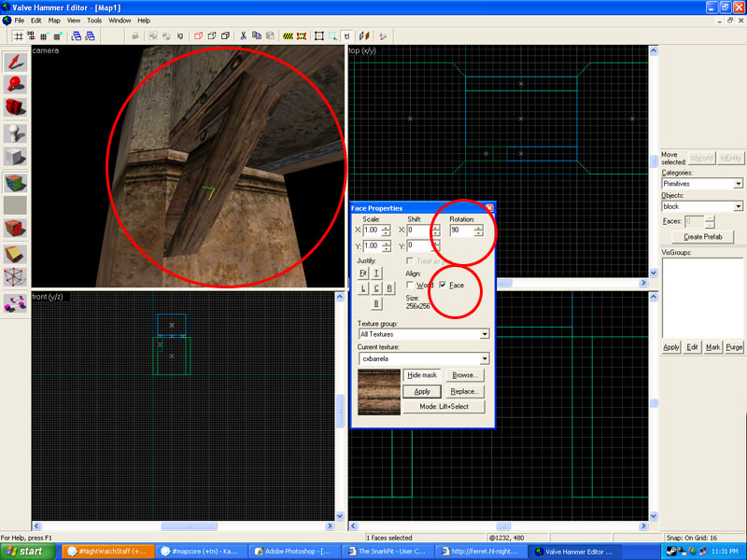This screenshot has height=560, width=747.
Task: Select the Magnify tool in left toolbar
Action: pyautogui.click(x=16, y=86)
